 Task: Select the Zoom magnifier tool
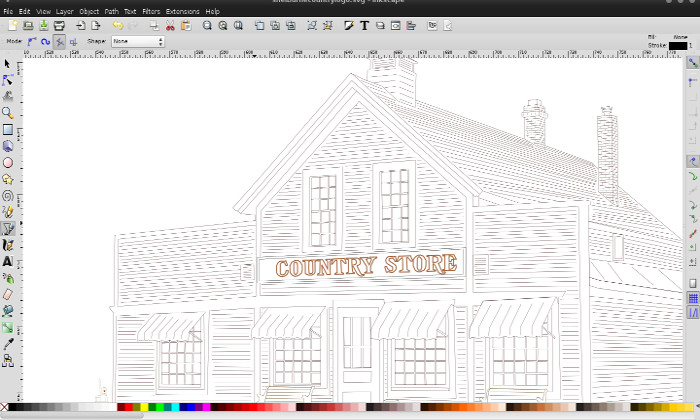7,113
